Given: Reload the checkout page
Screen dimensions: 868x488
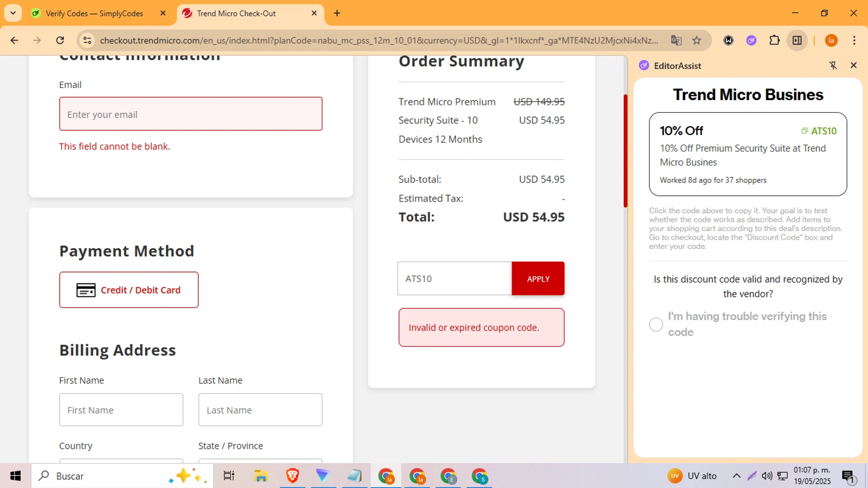Looking at the screenshot, I should 60,41.
